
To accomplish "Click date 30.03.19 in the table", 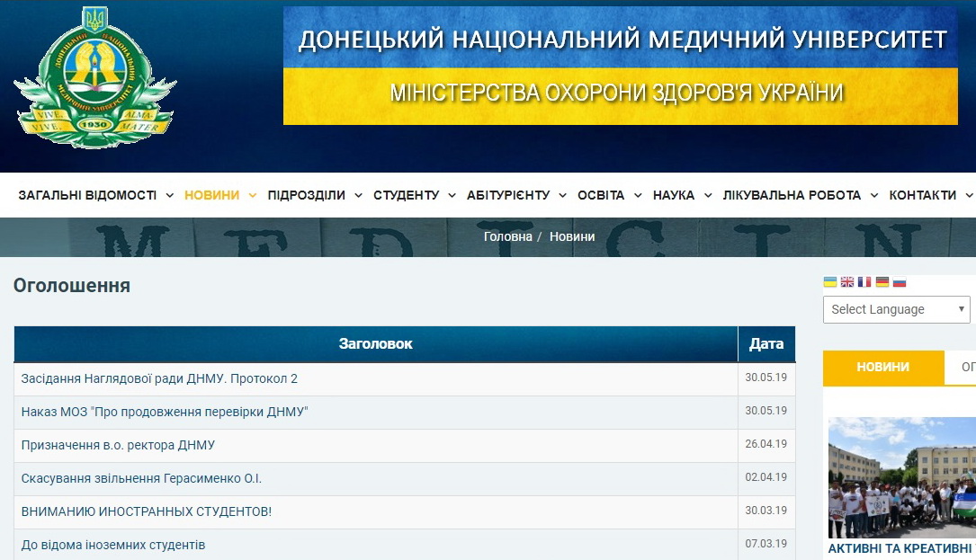I will point(766,511).
